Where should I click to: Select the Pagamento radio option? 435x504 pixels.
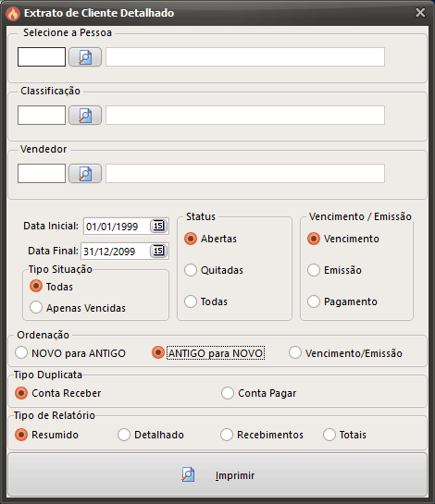click(342, 301)
